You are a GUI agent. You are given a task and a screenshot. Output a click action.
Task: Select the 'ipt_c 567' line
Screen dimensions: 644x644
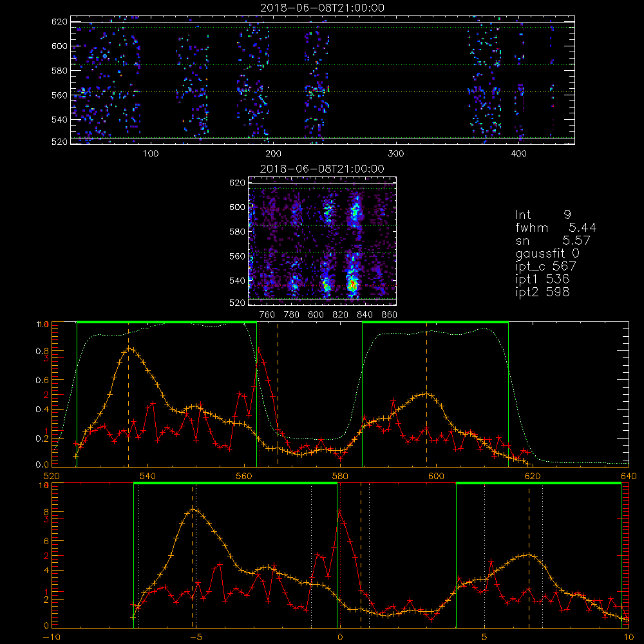click(x=546, y=266)
